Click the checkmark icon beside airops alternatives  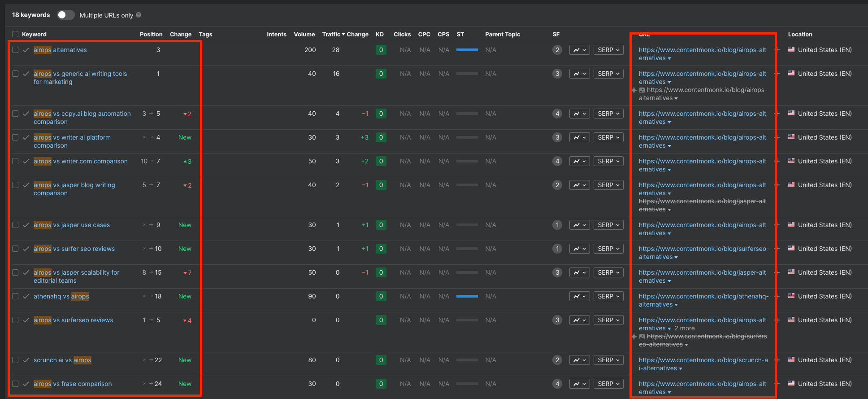(26, 50)
